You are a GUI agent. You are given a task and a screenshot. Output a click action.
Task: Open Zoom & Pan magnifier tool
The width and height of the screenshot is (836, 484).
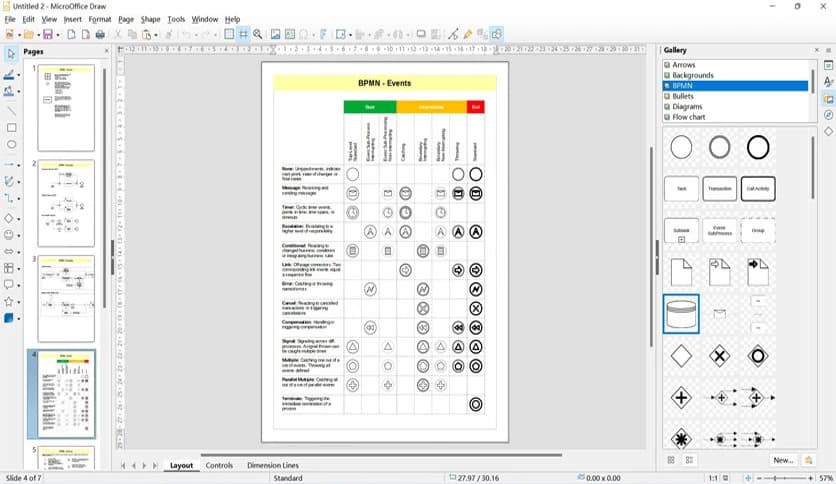(x=258, y=34)
